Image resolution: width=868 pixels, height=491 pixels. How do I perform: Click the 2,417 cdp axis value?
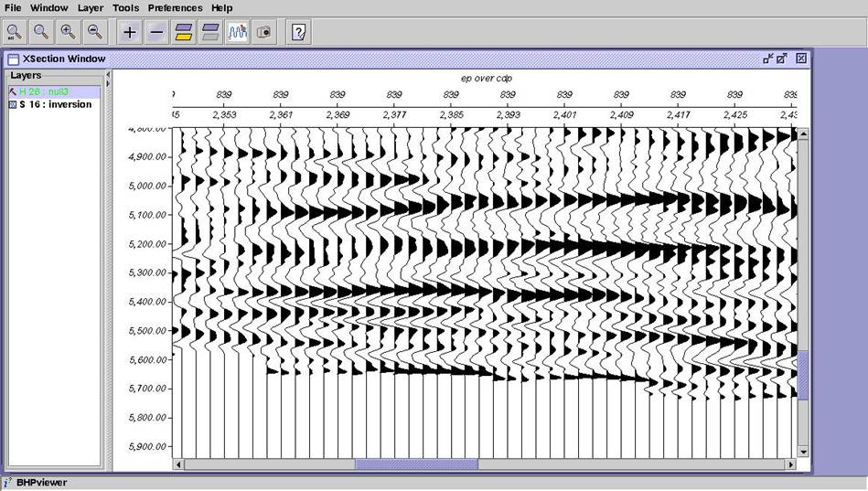coord(678,115)
